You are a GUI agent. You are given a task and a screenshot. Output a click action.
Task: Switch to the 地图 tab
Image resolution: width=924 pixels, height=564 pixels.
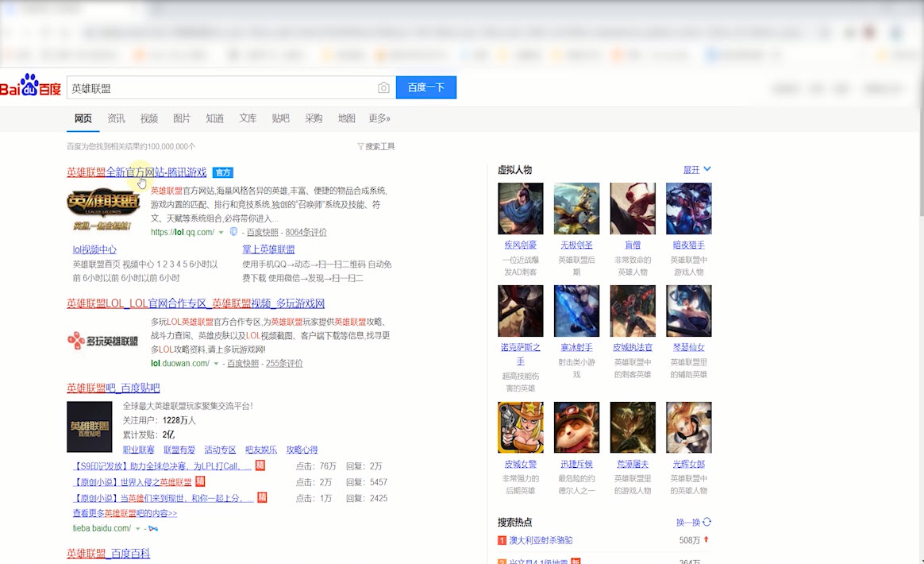point(346,118)
